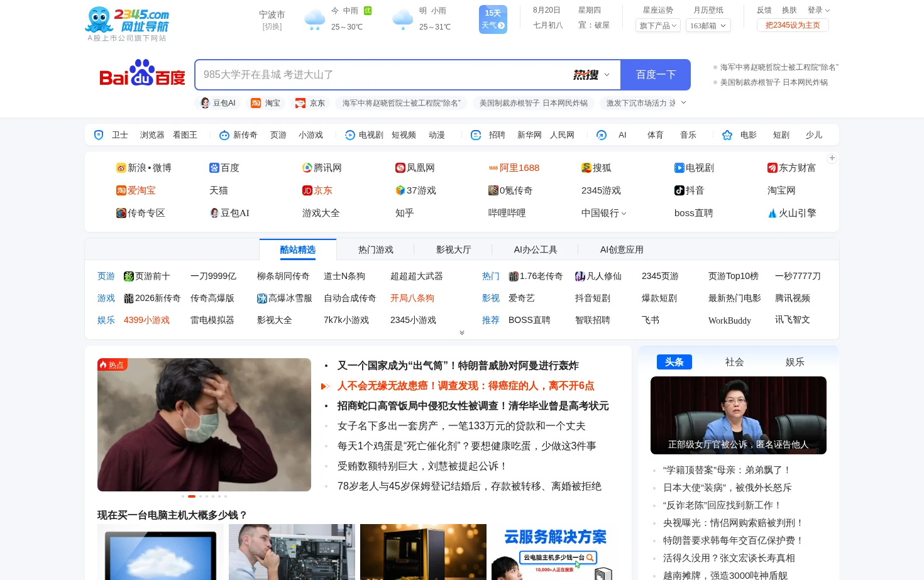Click today's rain weather icon
This screenshot has height=580, width=924.
tap(315, 19)
